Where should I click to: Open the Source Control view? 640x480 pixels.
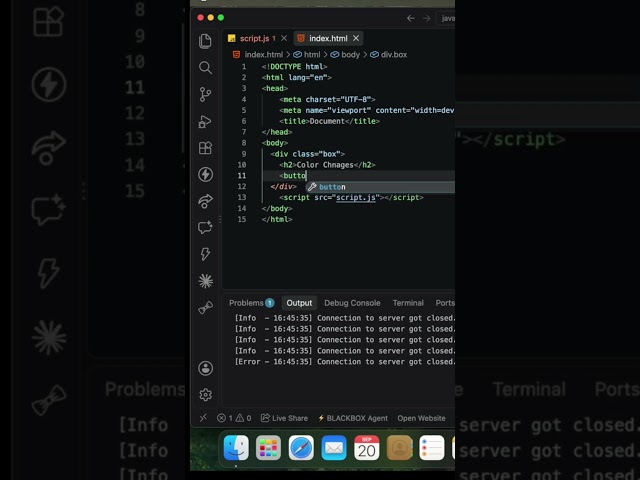tap(205, 95)
